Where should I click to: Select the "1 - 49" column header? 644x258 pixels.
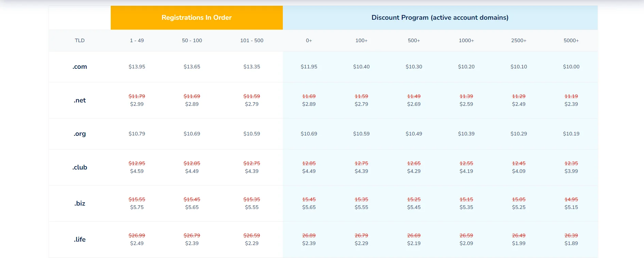coord(137,41)
